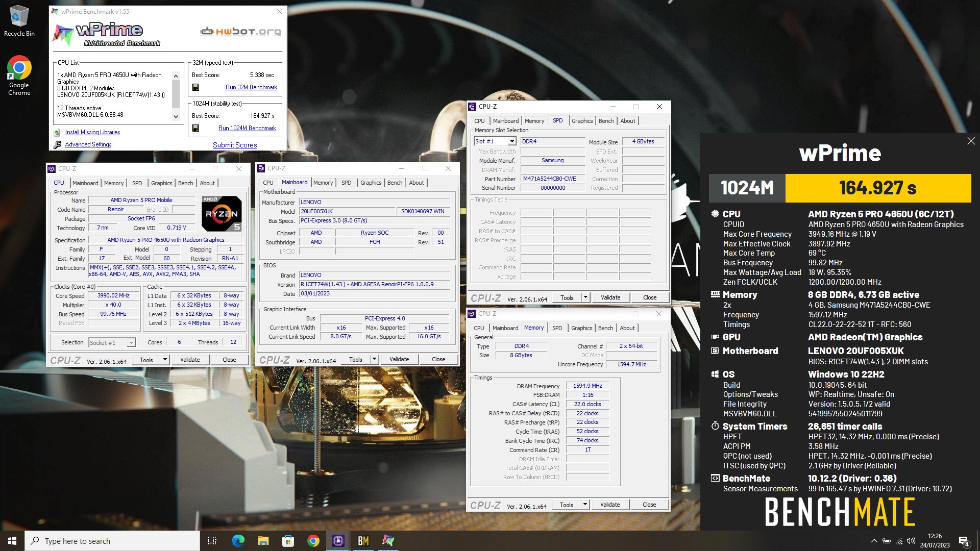Switch to Mainboard tab in CPU window
This screenshot has width=980, height=551.
pyautogui.click(x=85, y=183)
